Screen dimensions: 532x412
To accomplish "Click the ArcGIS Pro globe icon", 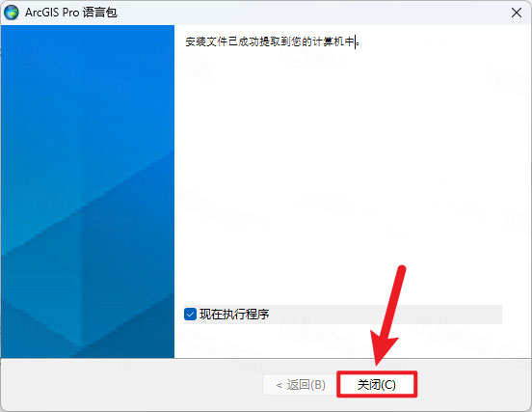I will point(12,13).
